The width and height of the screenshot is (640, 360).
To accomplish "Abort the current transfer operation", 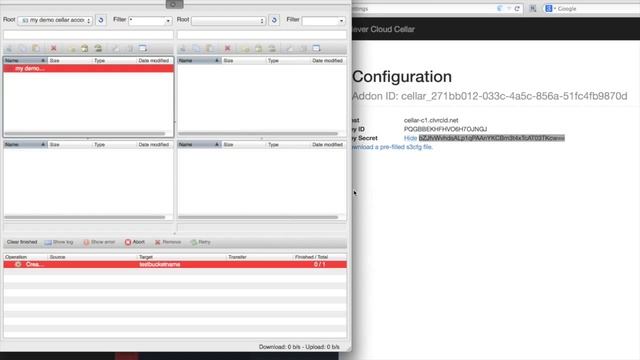I will tap(135, 242).
